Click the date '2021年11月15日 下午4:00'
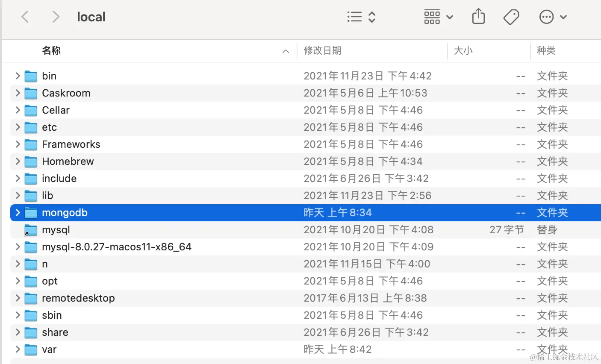 click(367, 264)
